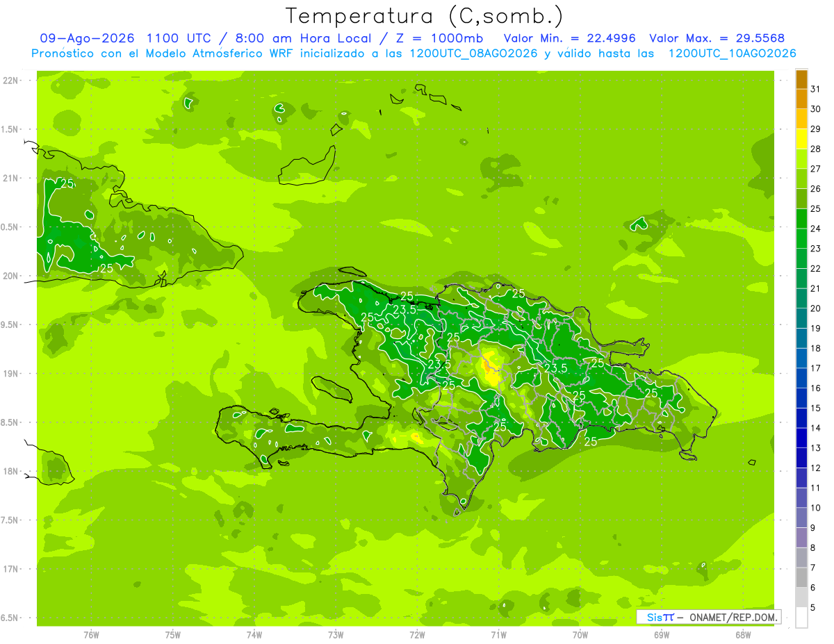Select the 28 degree yellow legend swatch
Viewport: 834px width, 644px height.
[x=801, y=139]
